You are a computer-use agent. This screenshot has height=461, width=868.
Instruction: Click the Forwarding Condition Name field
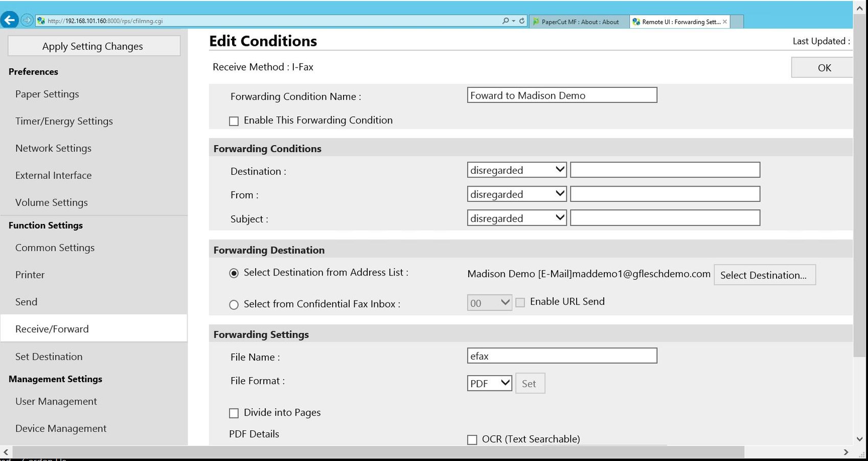(x=561, y=95)
